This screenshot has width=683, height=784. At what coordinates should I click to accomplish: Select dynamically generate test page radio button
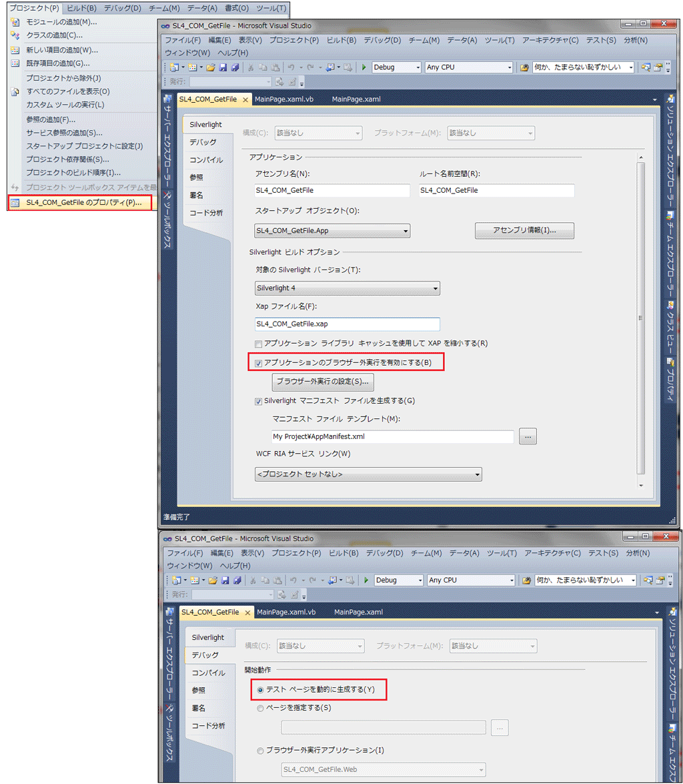pyautogui.click(x=260, y=690)
